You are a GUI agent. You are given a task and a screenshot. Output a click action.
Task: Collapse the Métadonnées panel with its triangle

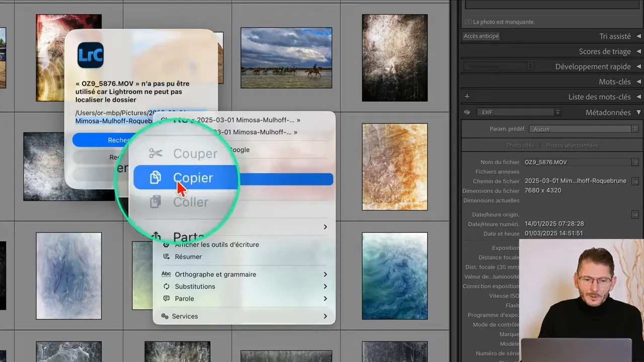[x=639, y=112]
